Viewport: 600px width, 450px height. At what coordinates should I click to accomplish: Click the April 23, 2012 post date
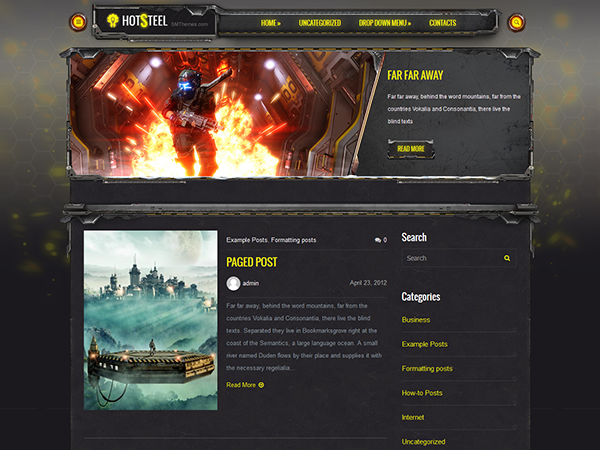tap(368, 283)
